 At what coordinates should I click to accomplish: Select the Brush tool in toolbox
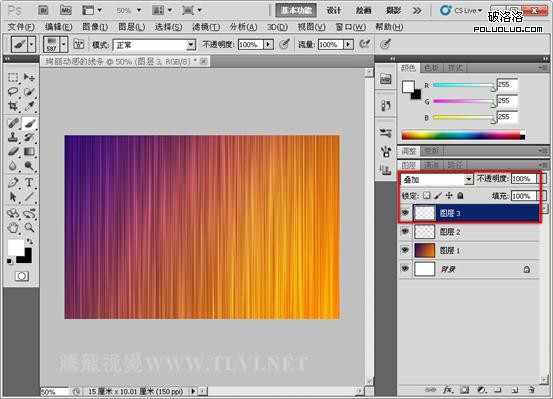(29, 123)
